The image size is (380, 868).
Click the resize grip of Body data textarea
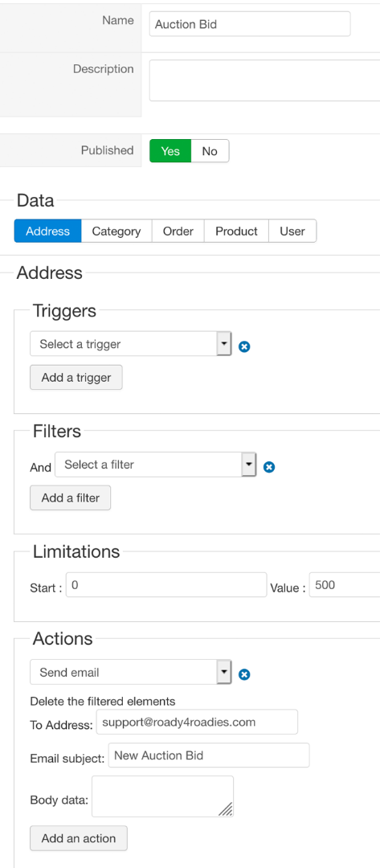coord(226,809)
